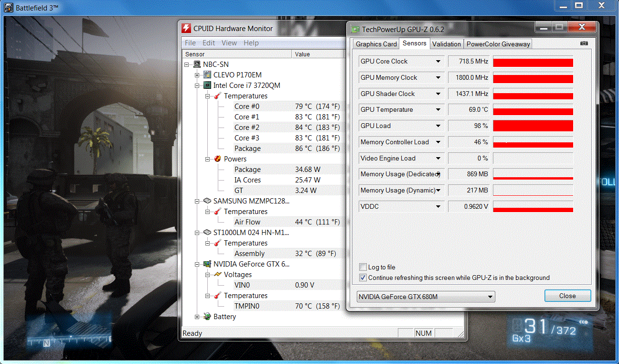Screen dimensions: 619x364
Task: Click the Close button in GPU-Z
Action: click(567, 296)
